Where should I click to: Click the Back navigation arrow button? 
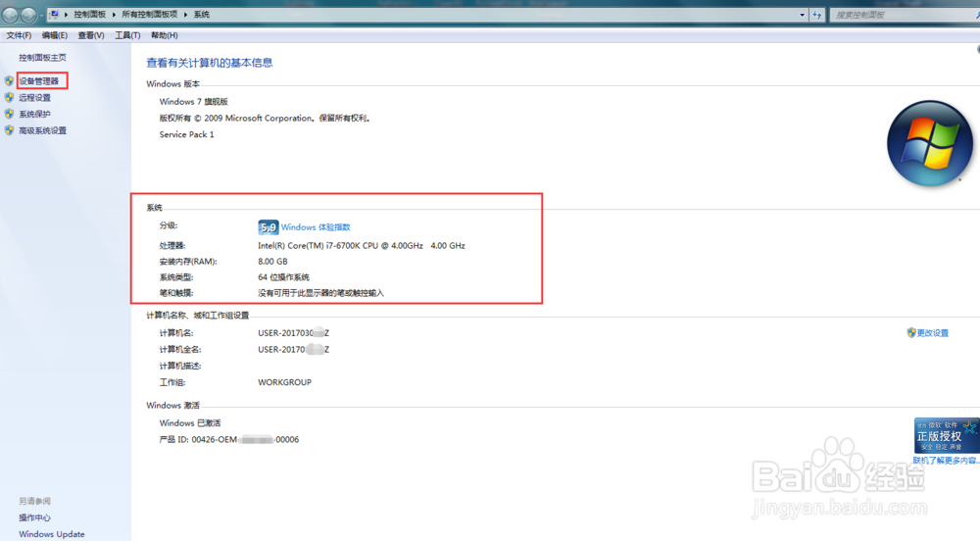11,15
